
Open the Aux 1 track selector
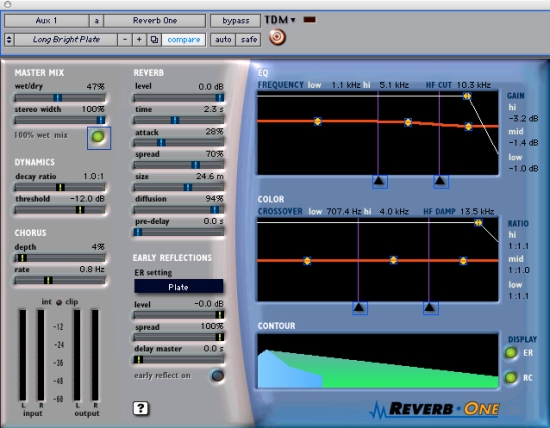46,21
